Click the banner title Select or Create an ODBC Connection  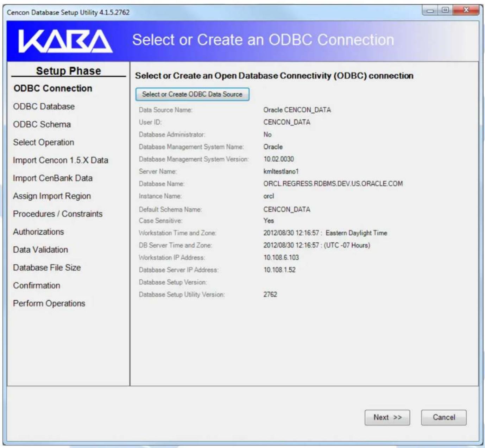point(263,40)
